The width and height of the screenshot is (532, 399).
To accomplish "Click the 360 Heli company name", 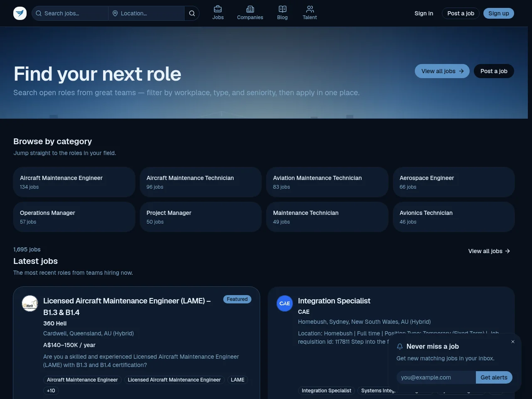I will 55,323.
